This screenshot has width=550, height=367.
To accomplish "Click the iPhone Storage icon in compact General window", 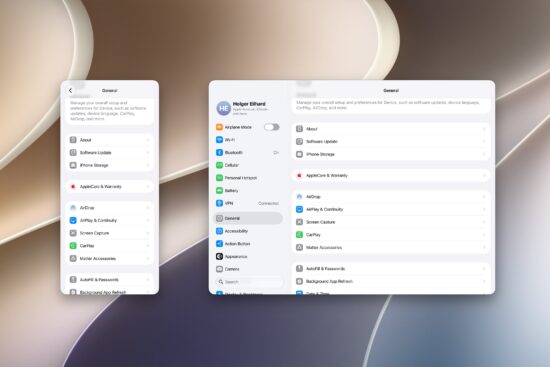I will click(x=73, y=165).
